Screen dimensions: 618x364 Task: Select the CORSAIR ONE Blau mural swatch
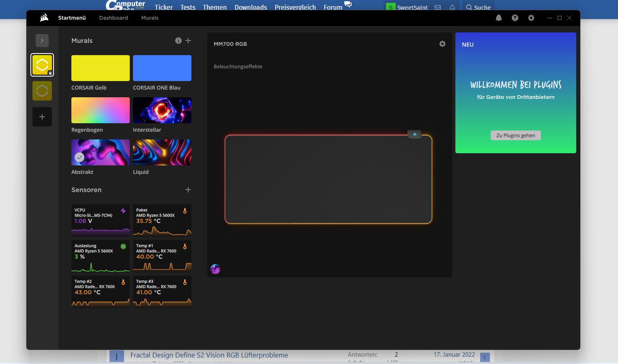(162, 68)
